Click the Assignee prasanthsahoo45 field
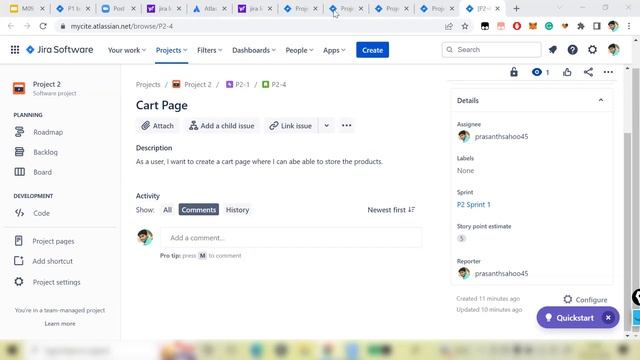Image resolution: width=640 pixels, height=360 pixels. click(493, 137)
